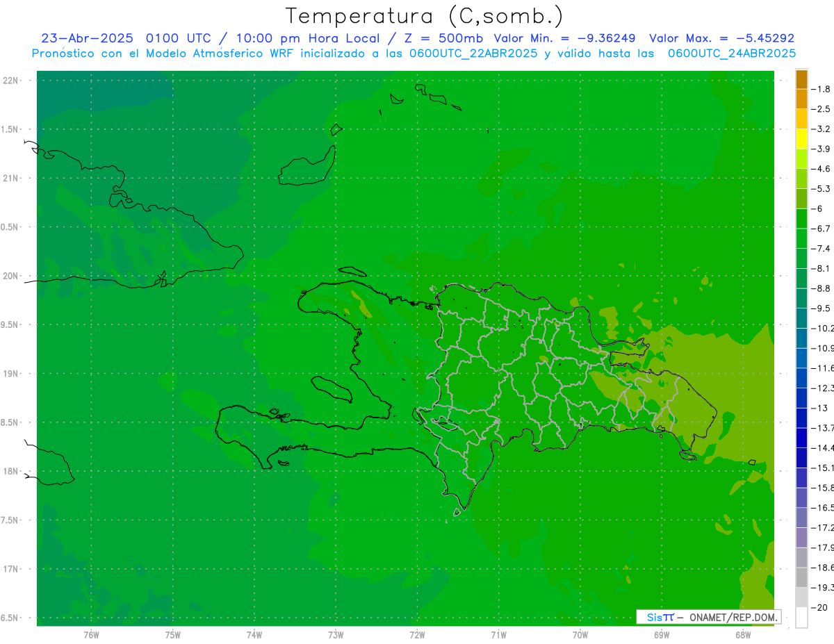Image resolution: width=834 pixels, height=644 pixels.
Task: Click the "-4.6" colorbar label
Action: 822,169
